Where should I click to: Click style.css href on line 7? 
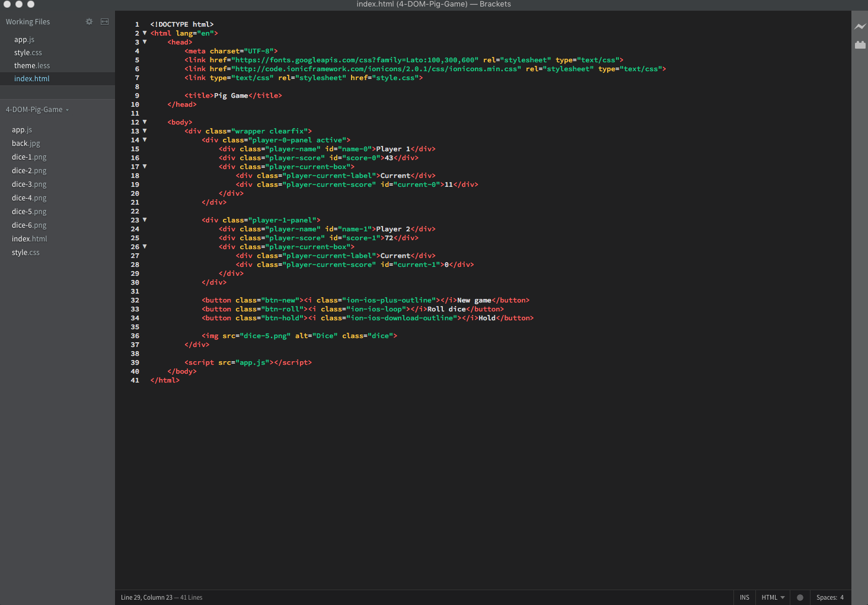point(395,78)
